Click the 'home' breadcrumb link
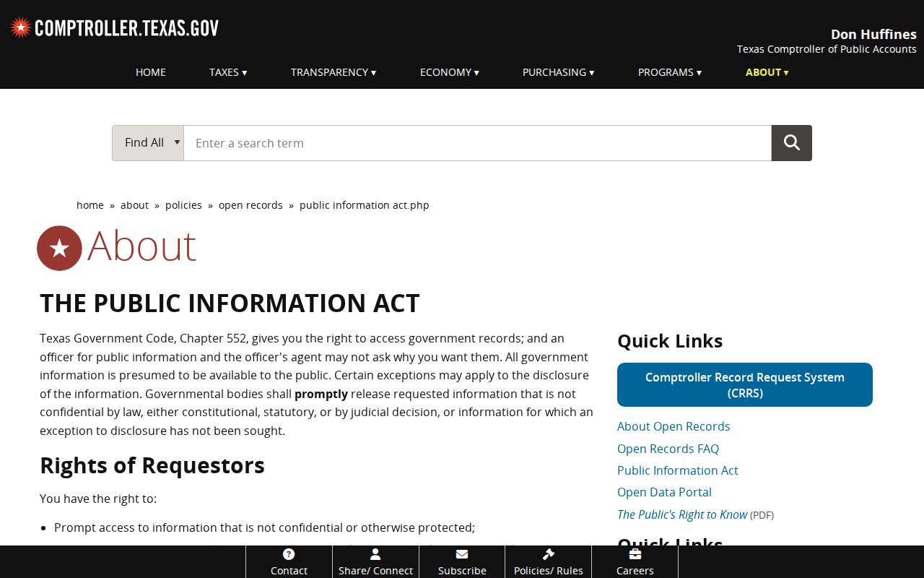The image size is (924, 578). 90,205
